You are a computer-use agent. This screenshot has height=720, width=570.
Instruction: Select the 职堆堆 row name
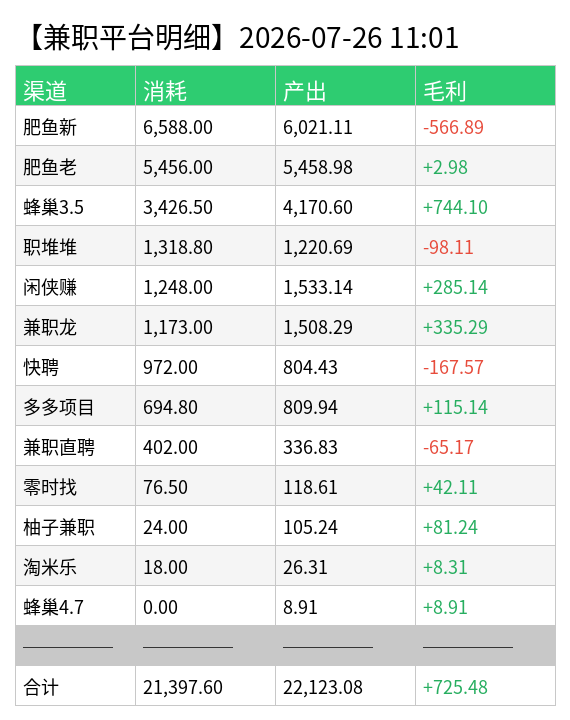coord(50,247)
